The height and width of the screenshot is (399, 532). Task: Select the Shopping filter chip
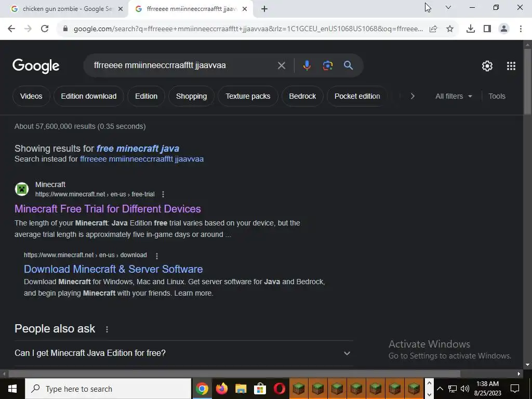191,96
